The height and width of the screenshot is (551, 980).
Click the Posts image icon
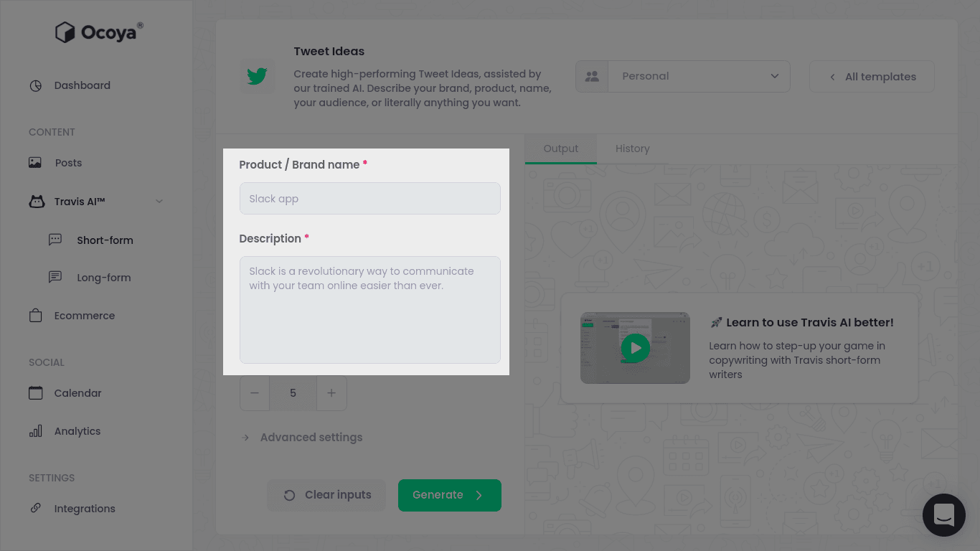pos(35,163)
